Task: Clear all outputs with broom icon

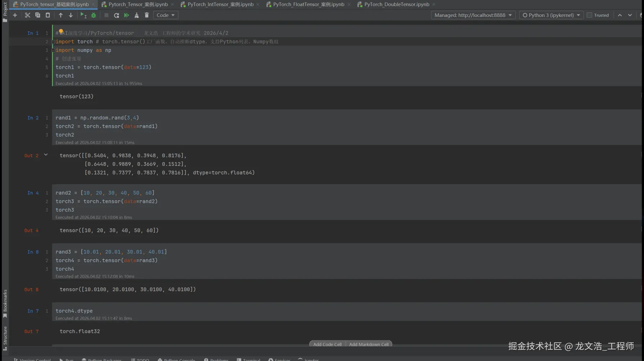Action: click(137, 15)
